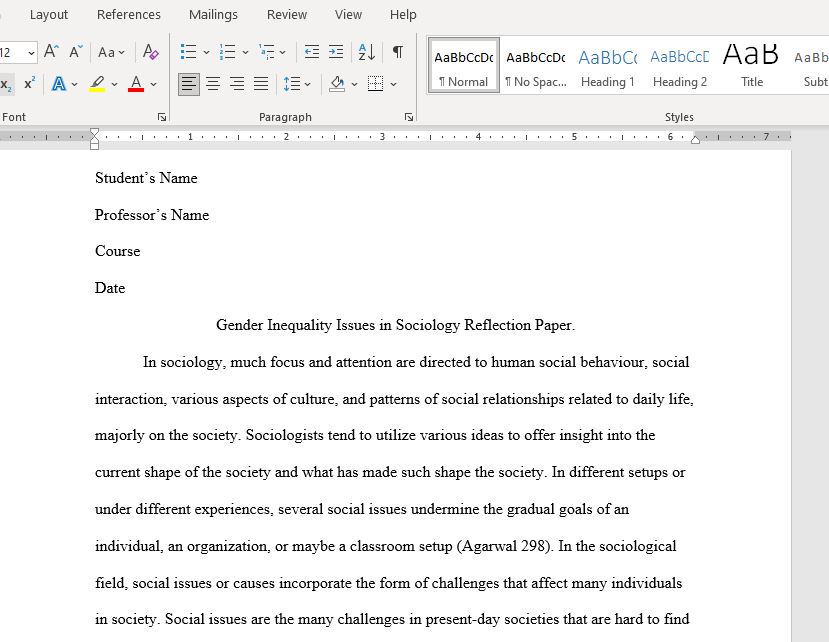Apply the Normal style
Viewport: 829px width, 642px height.
tap(464, 66)
